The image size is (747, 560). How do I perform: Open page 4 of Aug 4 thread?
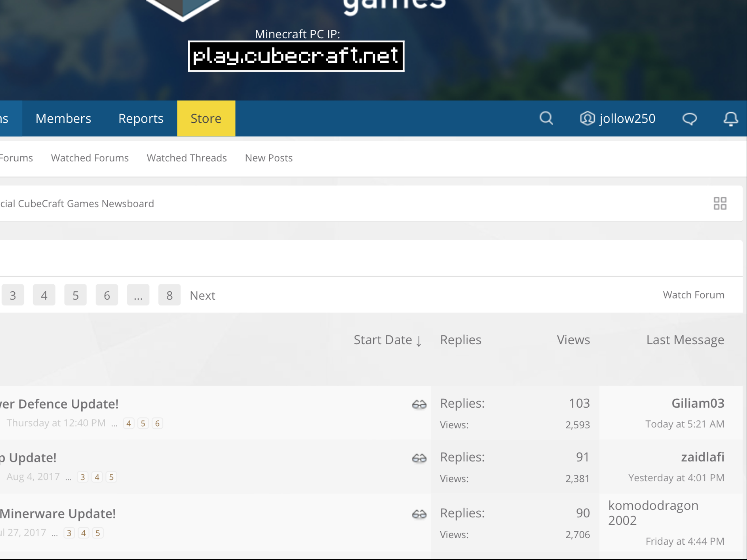tap(97, 477)
